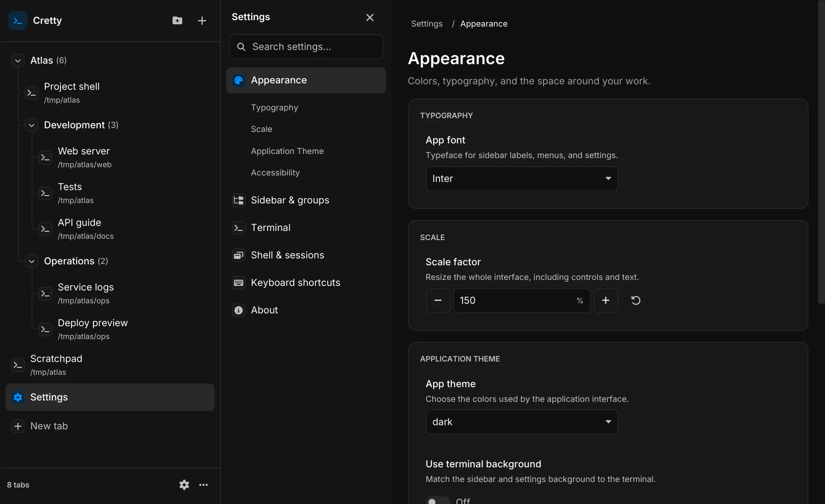Increase scale factor with plus button
Image resolution: width=825 pixels, height=504 pixels.
(605, 301)
